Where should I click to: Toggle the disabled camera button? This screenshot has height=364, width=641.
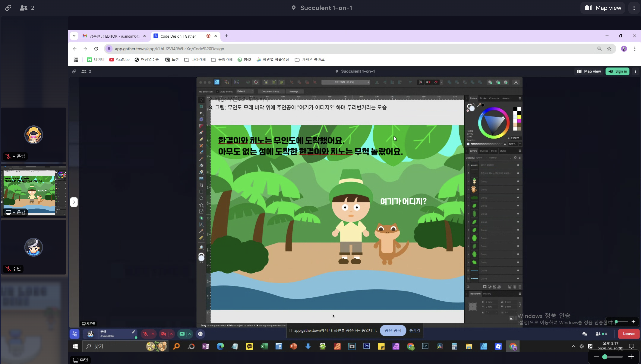(164, 334)
